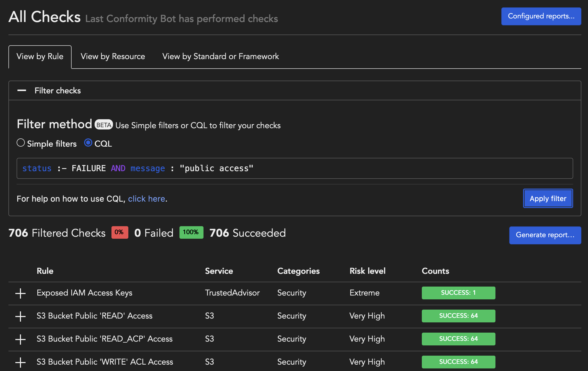Click the red 0% failed badge
This screenshot has width=588, height=371.
119,232
